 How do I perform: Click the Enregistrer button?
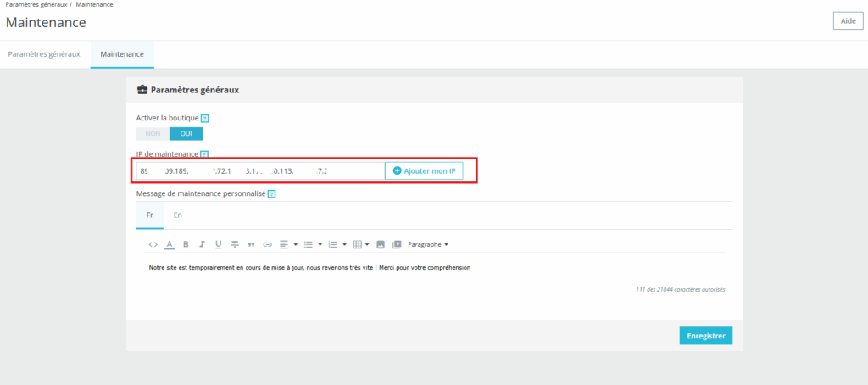[x=705, y=336]
